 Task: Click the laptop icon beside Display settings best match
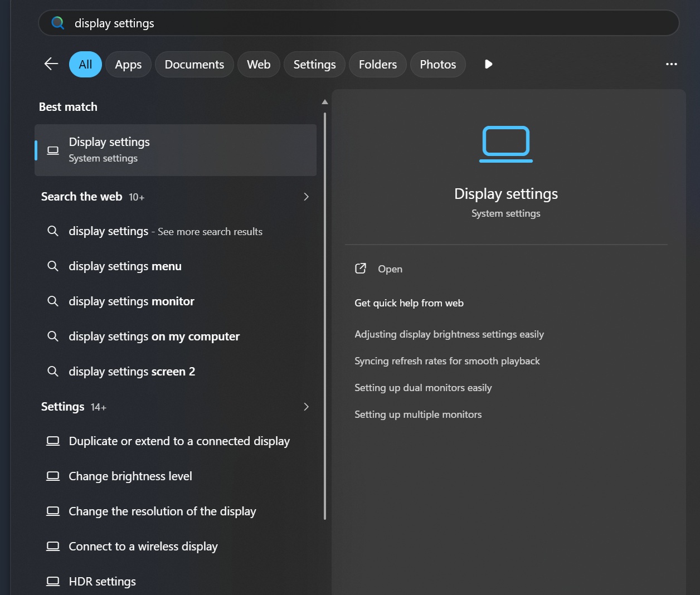coord(53,150)
